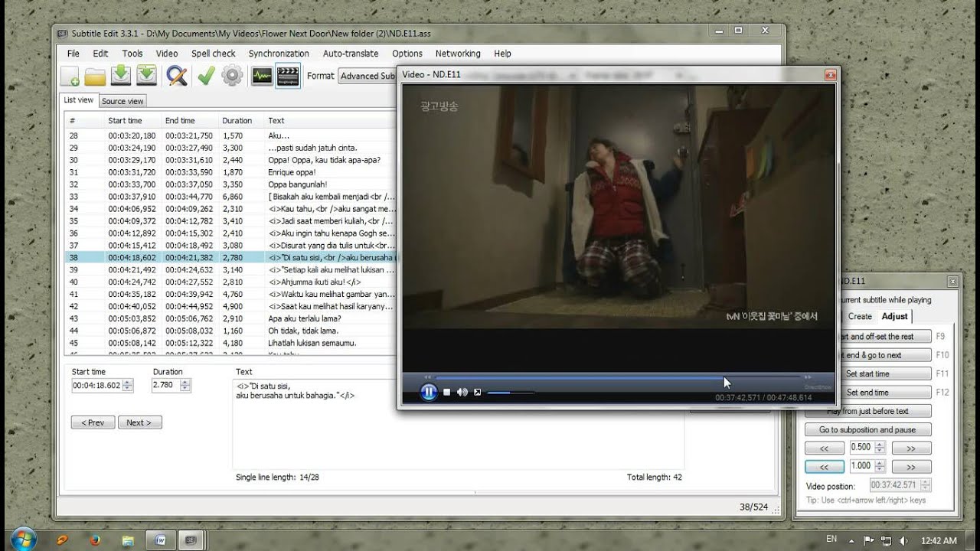Click the Next subtitle button

139,422
